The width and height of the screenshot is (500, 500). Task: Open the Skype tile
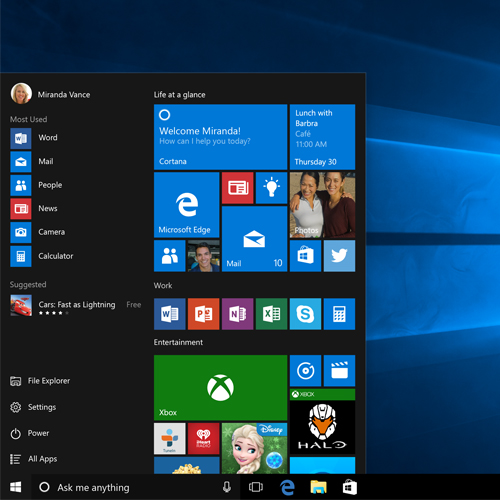(x=305, y=314)
